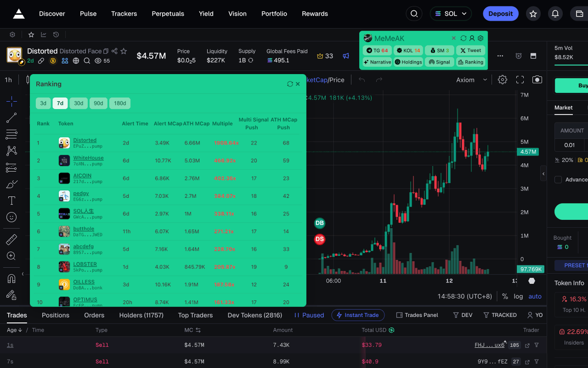Toggle Total USD currency display
Image resolution: width=588 pixels, height=368 pixels.
coord(392,330)
